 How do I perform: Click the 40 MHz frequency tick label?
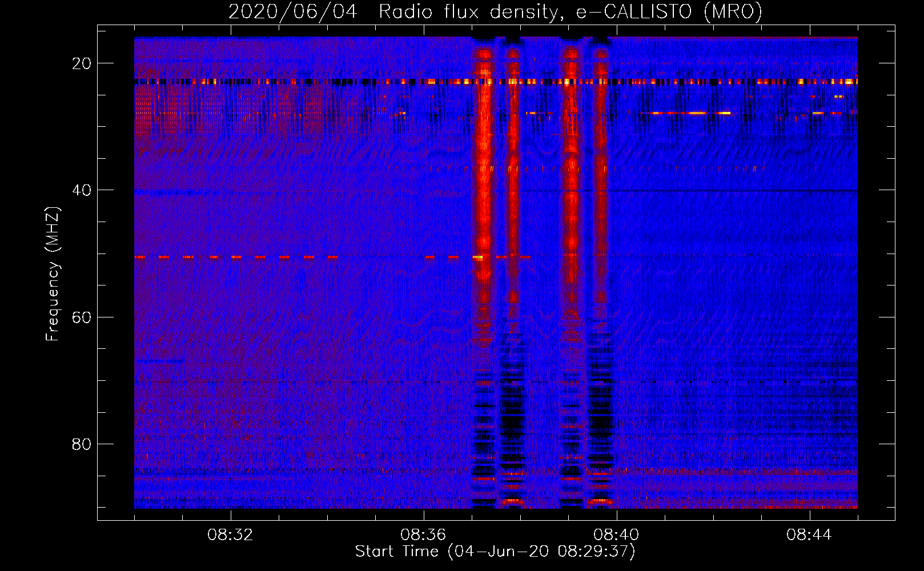[82, 190]
